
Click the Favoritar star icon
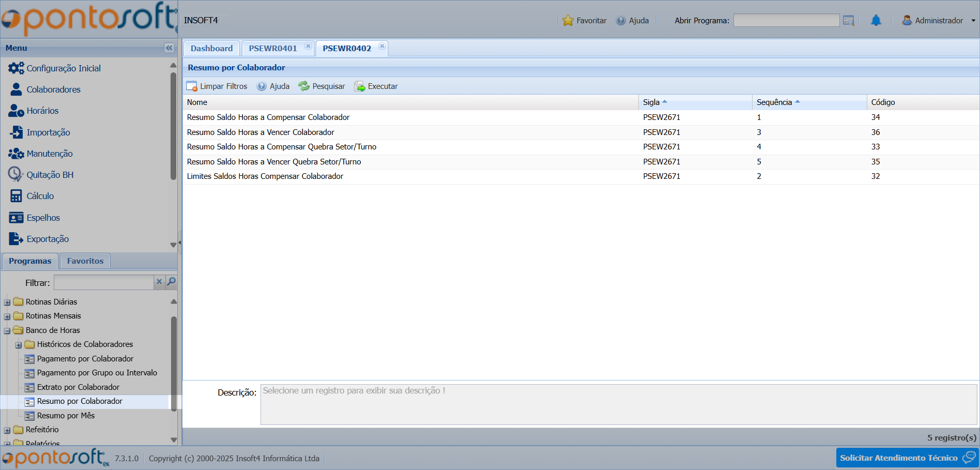pyautogui.click(x=568, y=21)
